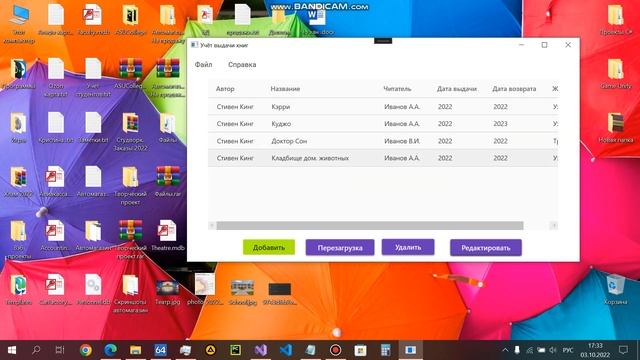Open the Bandicam recorder taskbar icon
Image resolution: width=640 pixels, height=360 pixels.
pos(336,350)
